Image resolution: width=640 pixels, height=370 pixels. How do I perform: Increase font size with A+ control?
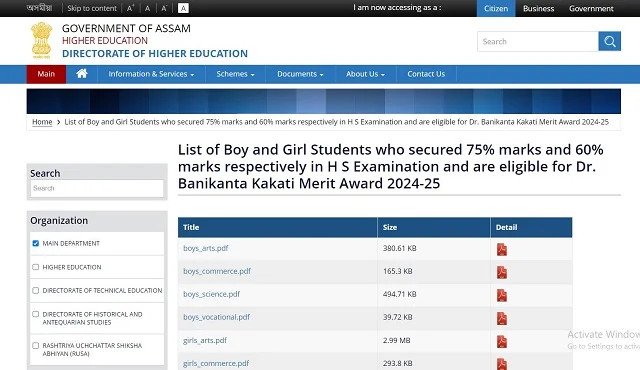click(x=130, y=8)
